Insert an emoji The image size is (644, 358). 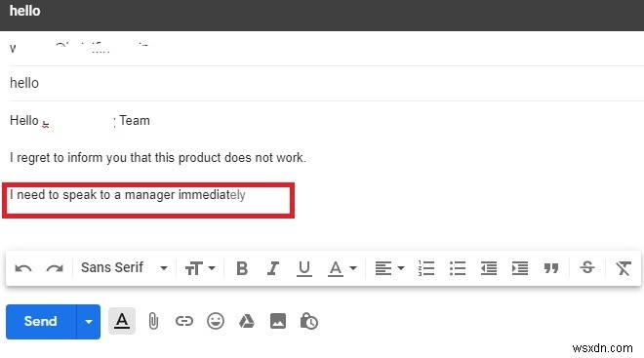216,321
